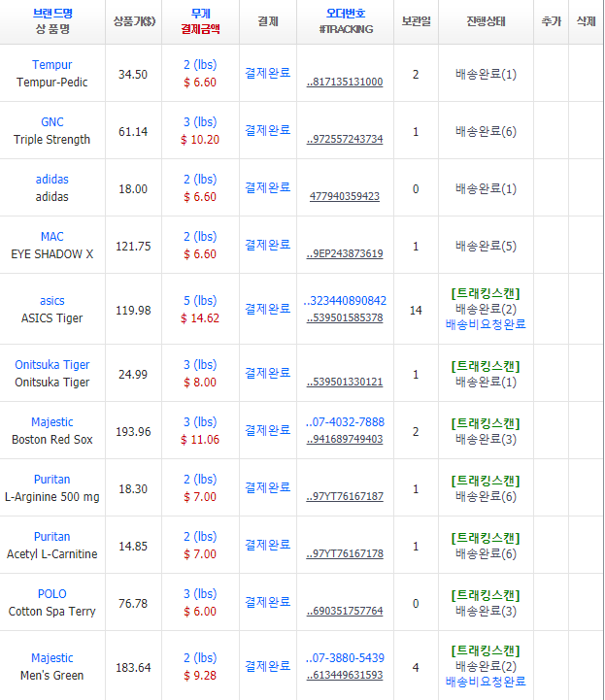
Task: Click the $ 14.62 payment amount
Action: tap(200, 318)
